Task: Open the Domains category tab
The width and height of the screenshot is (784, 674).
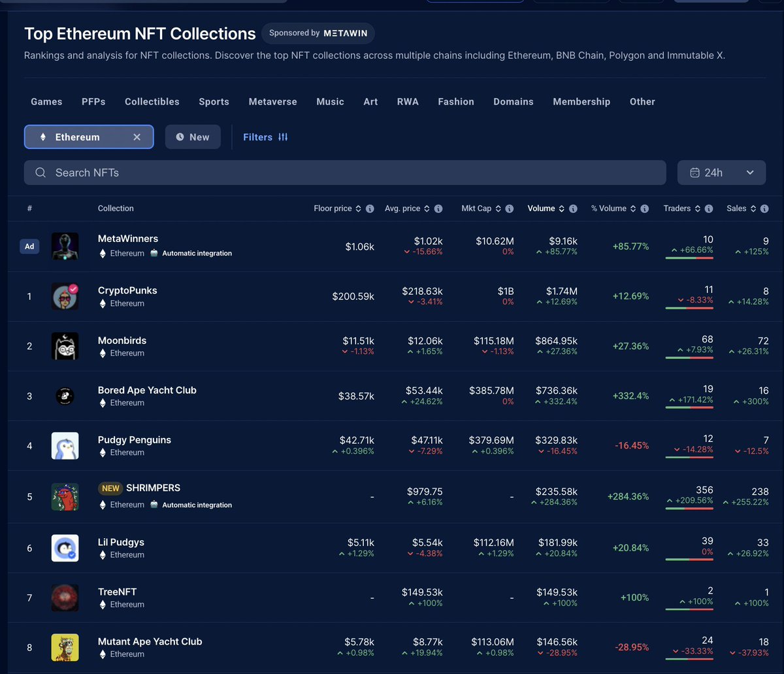Action: pos(514,102)
